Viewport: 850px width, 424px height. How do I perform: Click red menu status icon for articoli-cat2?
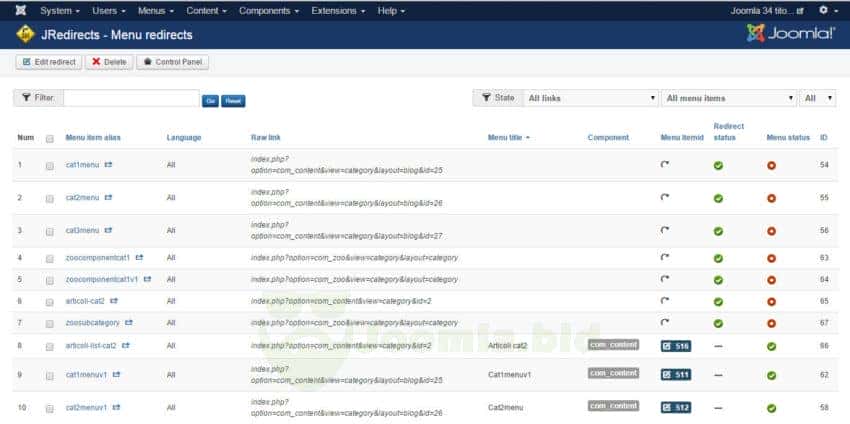point(771,301)
